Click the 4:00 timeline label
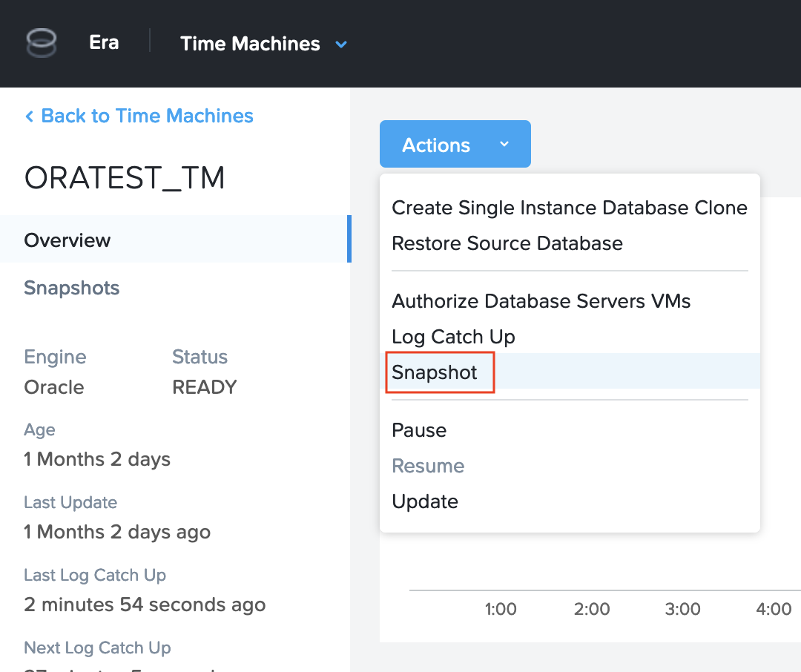Image resolution: width=801 pixels, height=672 pixels. 774,609
